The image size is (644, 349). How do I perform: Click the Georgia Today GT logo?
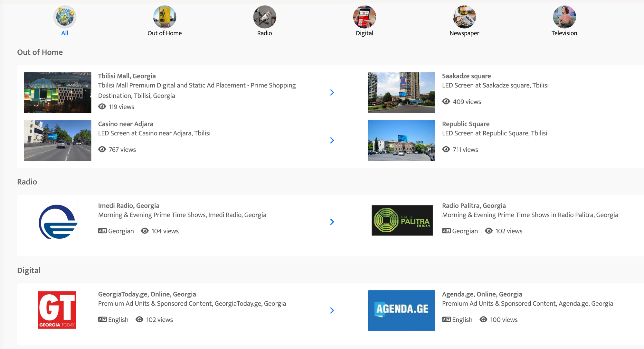coord(57,310)
